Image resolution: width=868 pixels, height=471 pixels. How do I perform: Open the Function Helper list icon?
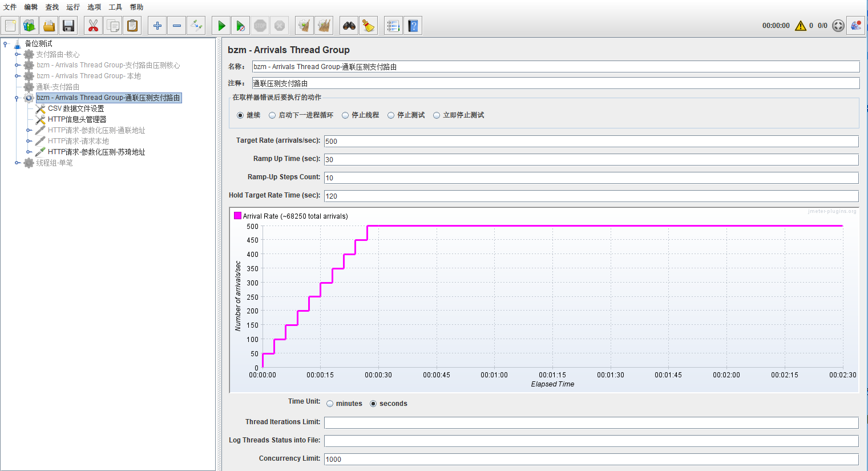pyautogui.click(x=393, y=26)
